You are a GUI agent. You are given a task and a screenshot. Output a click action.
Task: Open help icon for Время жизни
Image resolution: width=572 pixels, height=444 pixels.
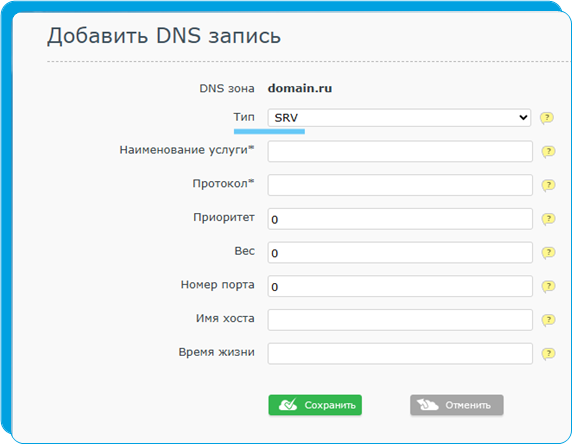click(x=548, y=354)
